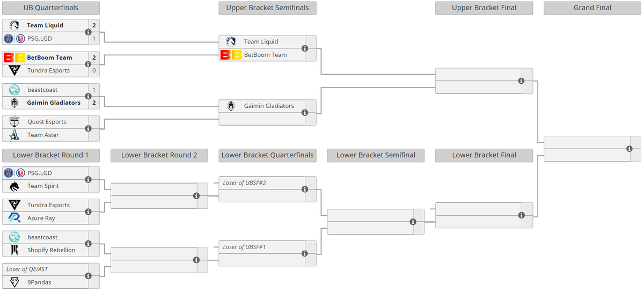Screen dimensions: 644x292
Task: Expand the Lower Bracket Final match details
Action: (521, 215)
